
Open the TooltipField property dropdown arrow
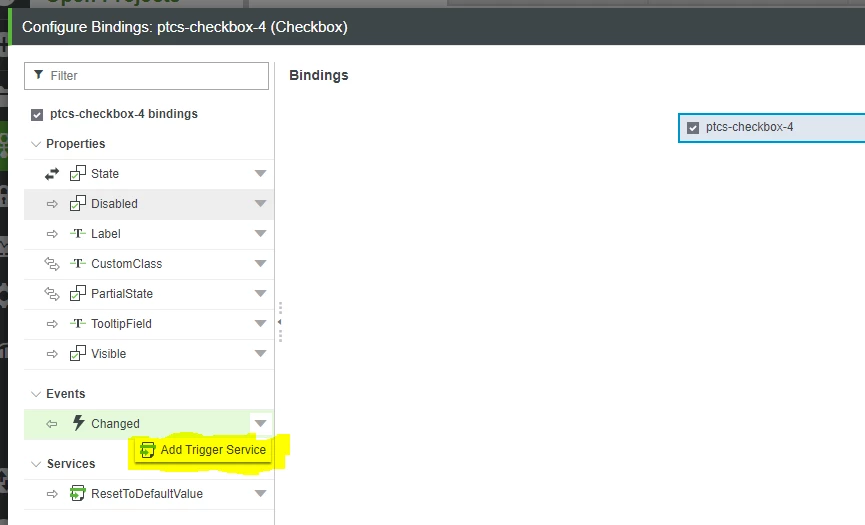pyautogui.click(x=260, y=323)
